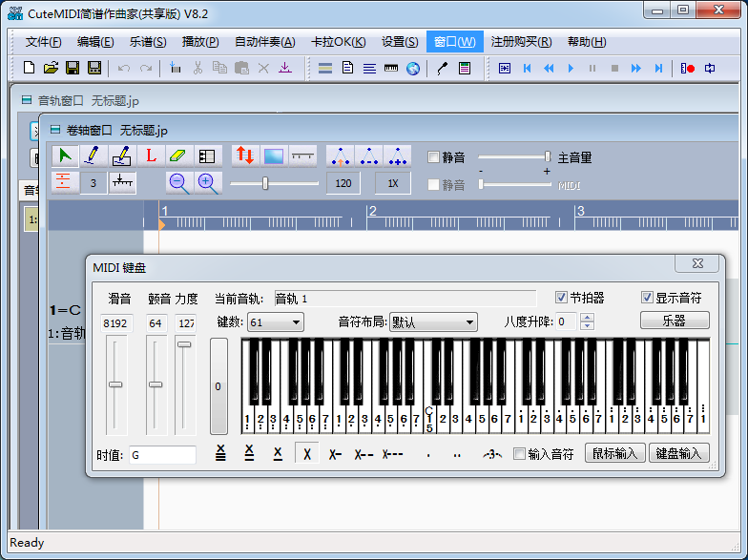Screen dimensions: 748x560
Task: Click the 乐器 button
Action: click(x=674, y=321)
